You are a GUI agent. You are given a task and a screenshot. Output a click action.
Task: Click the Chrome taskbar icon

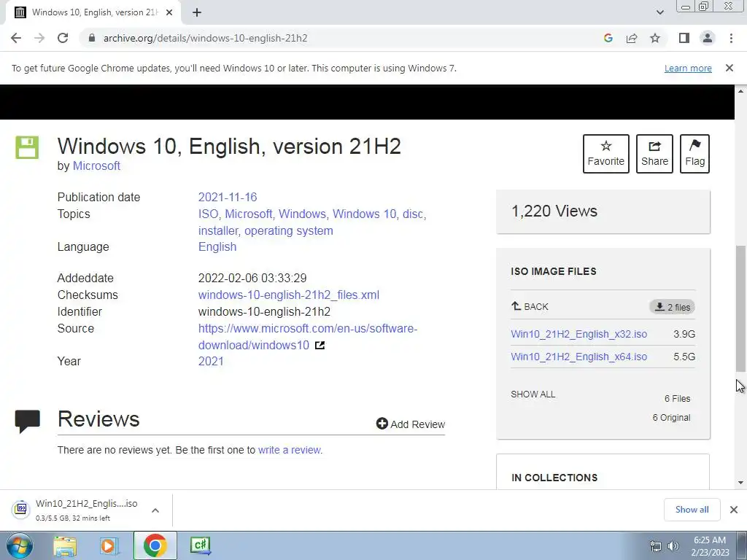click(x=155, y=545)
